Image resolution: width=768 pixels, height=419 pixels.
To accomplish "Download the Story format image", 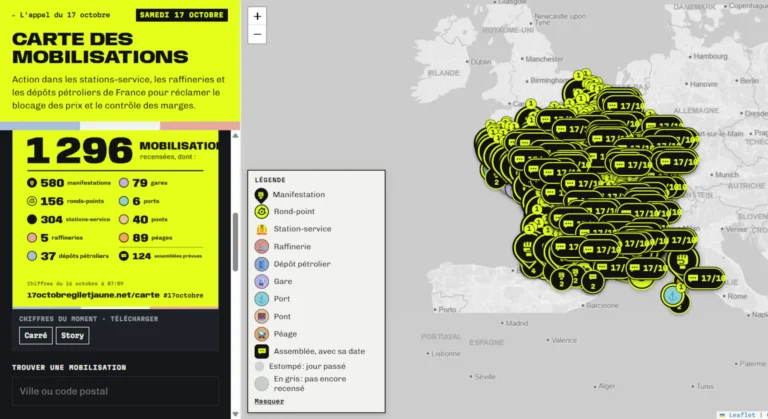I will [72, 336].
